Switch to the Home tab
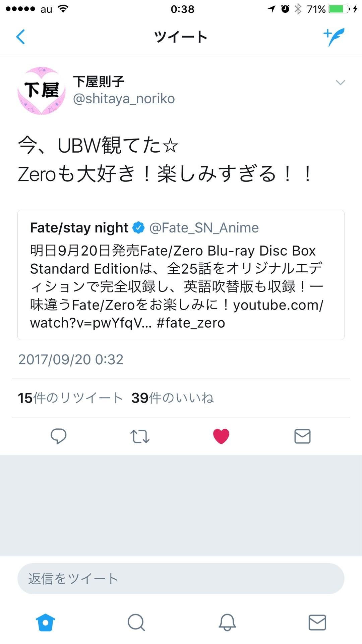This screenshot has height=644, width=362. [45, 623]
